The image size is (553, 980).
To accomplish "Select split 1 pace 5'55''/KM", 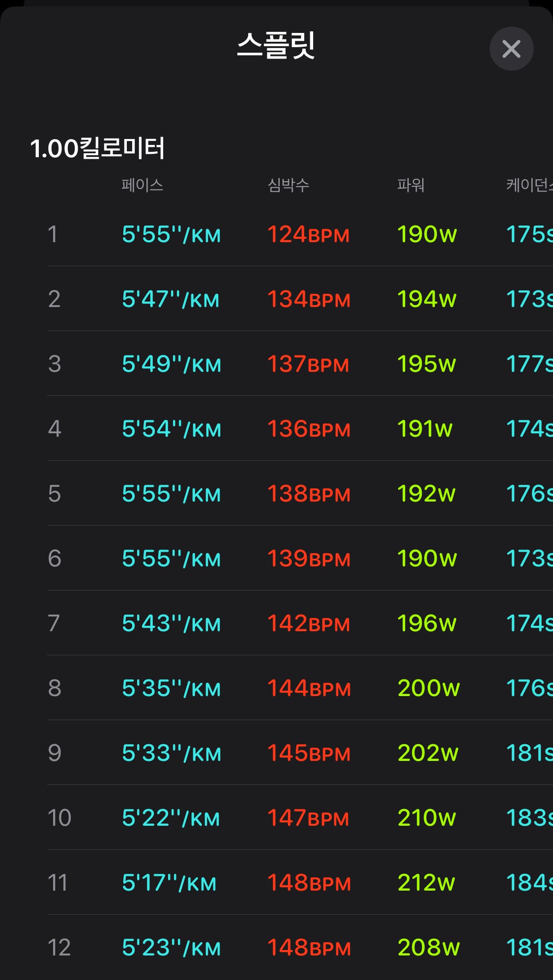I will [x=171, y=234].
